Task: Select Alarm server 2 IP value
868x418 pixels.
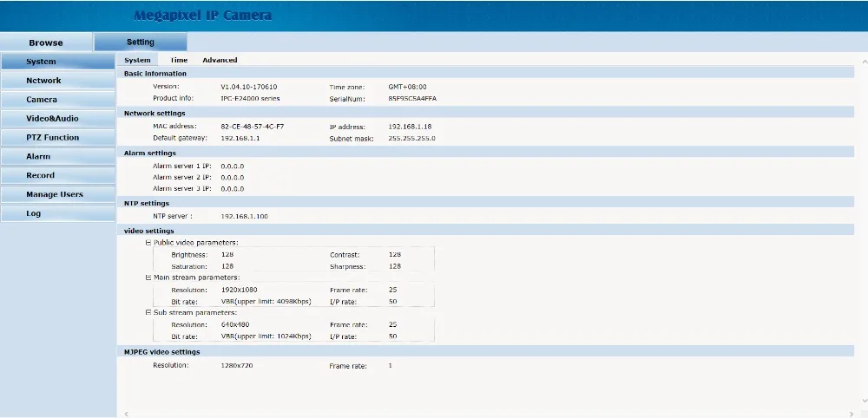Action: click(233, 178)
